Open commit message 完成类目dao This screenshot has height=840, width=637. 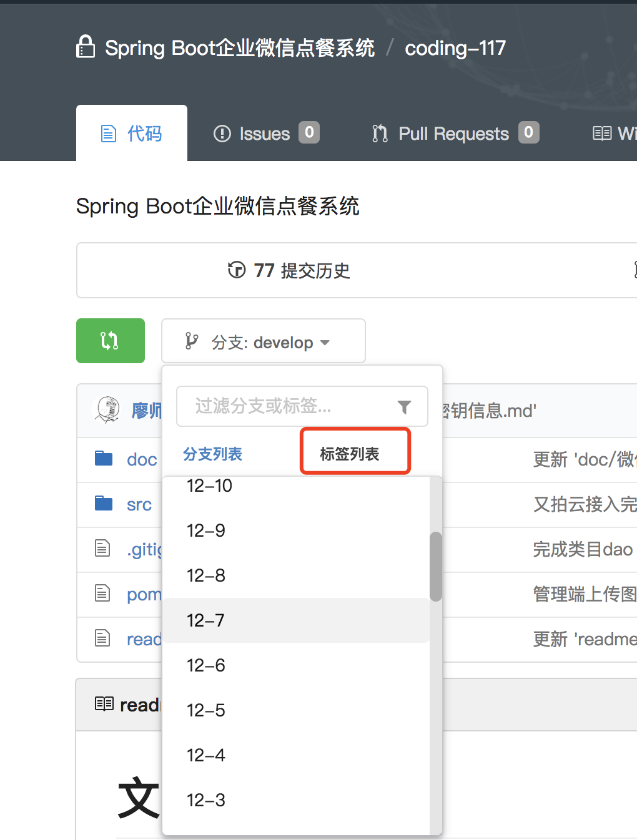point(583,549)
